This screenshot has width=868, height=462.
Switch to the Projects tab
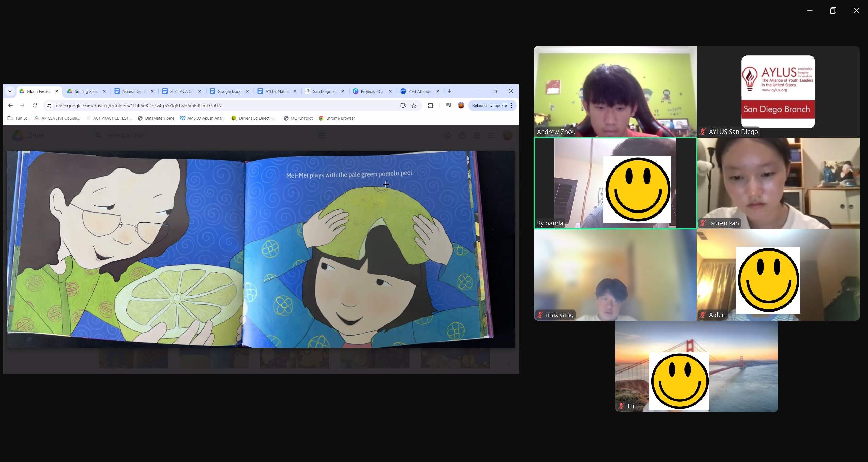(x=373, y=91)
